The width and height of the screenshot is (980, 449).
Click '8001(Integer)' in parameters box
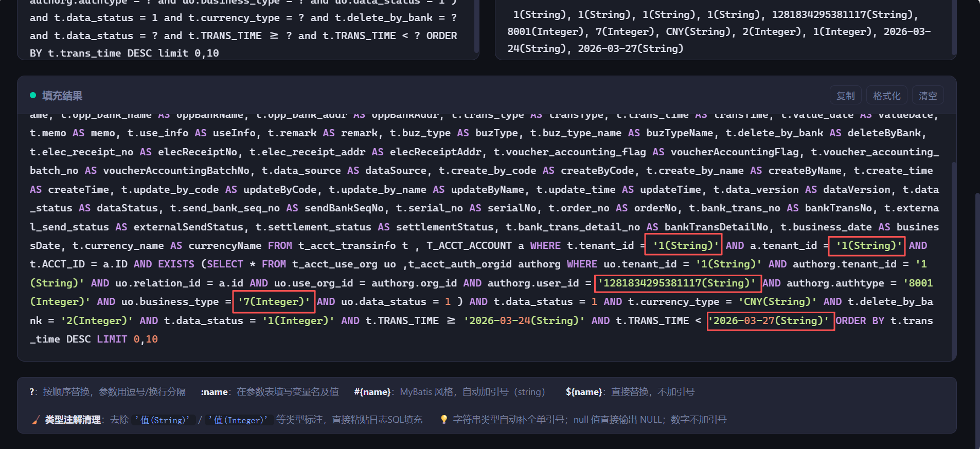(x=545, y=31)
